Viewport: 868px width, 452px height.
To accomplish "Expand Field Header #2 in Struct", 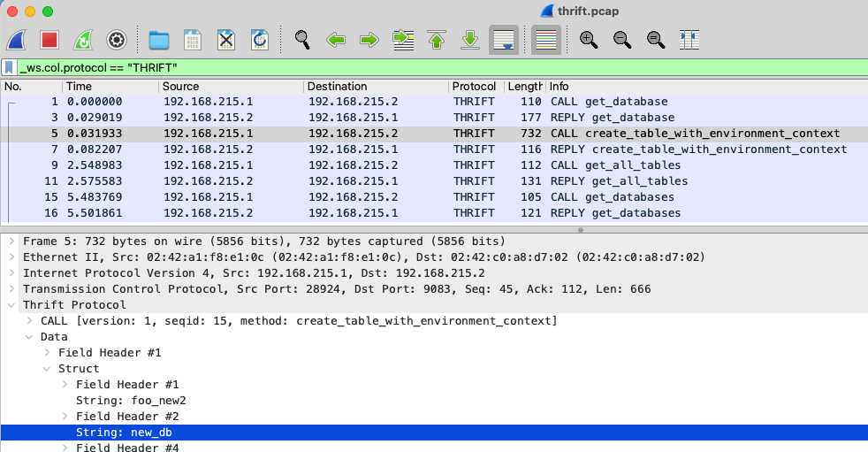I will click(x=65, y=417).
